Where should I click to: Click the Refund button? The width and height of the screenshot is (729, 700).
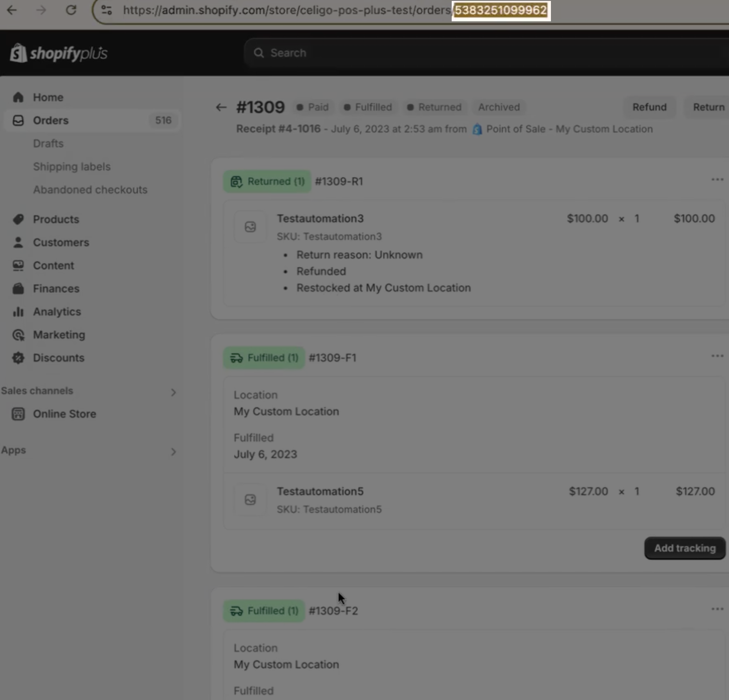649,107
